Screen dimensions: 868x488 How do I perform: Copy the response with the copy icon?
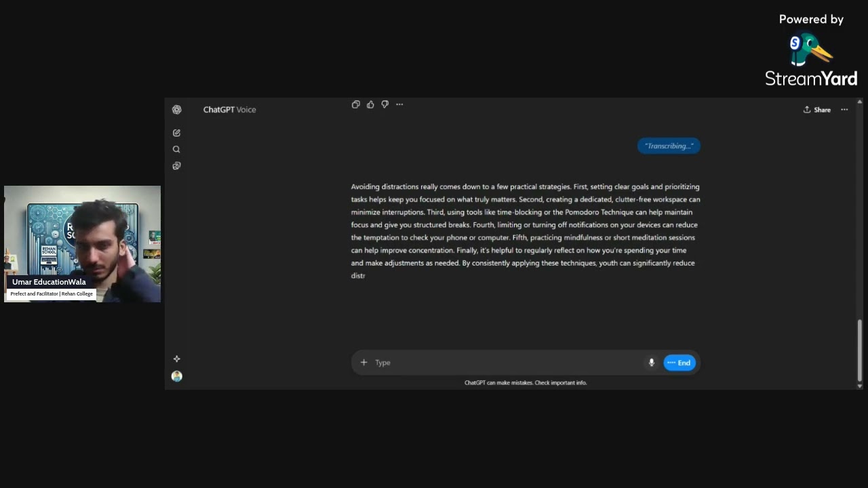355,104
